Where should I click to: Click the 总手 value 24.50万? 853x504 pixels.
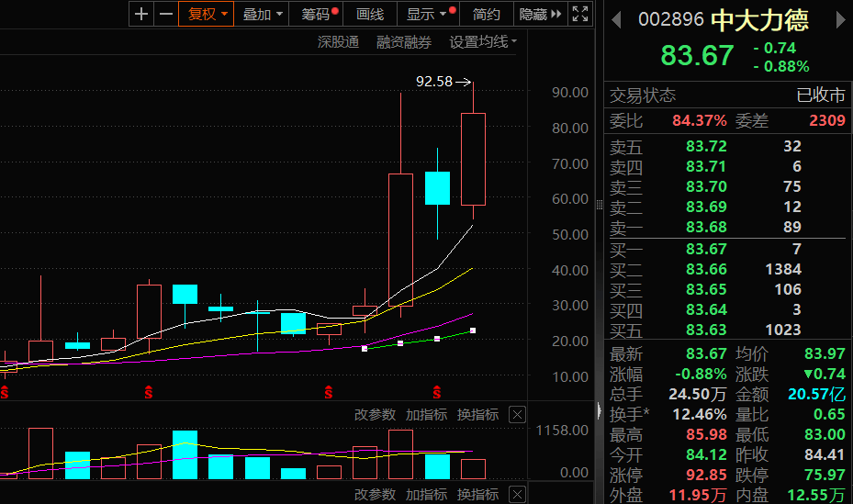pyautogui.click(x=698, y=394)
